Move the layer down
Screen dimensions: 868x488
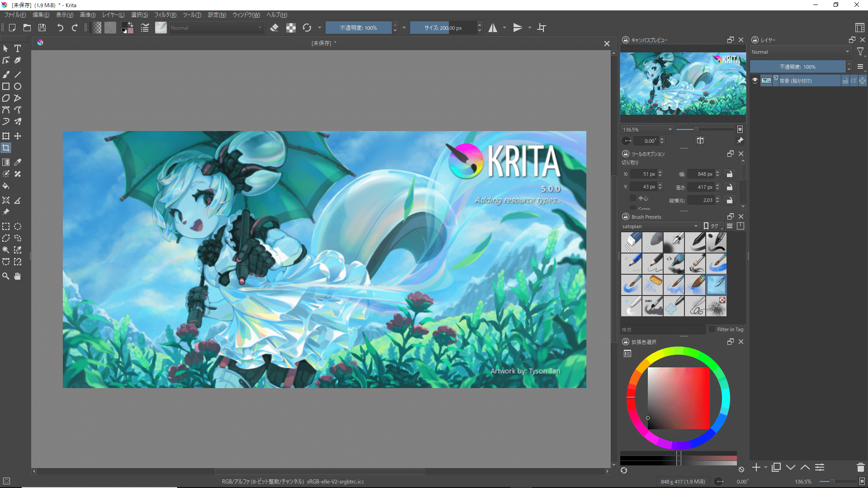[x=791, y=467]
